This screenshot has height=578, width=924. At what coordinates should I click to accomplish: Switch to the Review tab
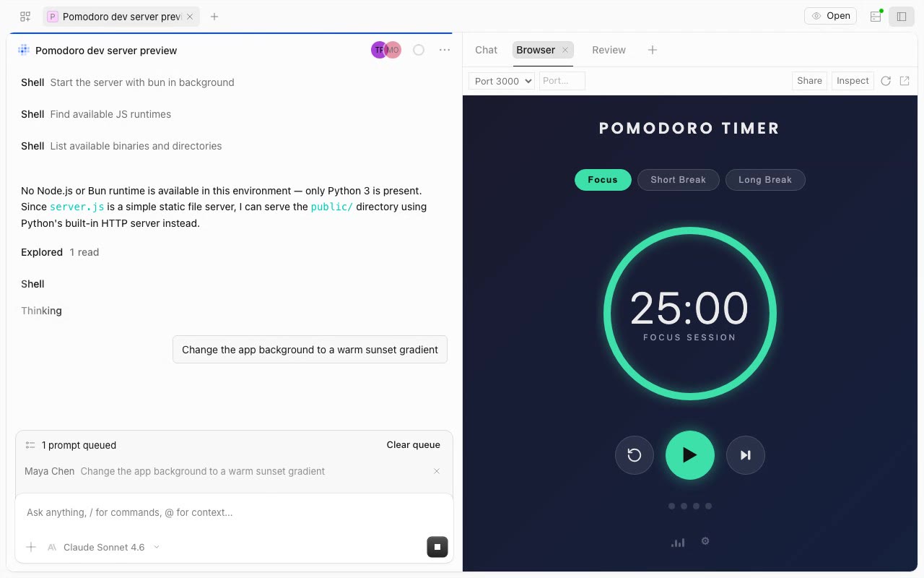609,50
